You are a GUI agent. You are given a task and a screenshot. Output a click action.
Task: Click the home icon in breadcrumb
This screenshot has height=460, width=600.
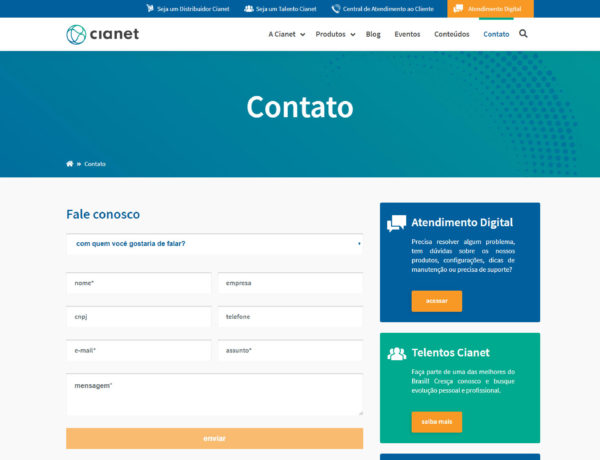(70, 164)
